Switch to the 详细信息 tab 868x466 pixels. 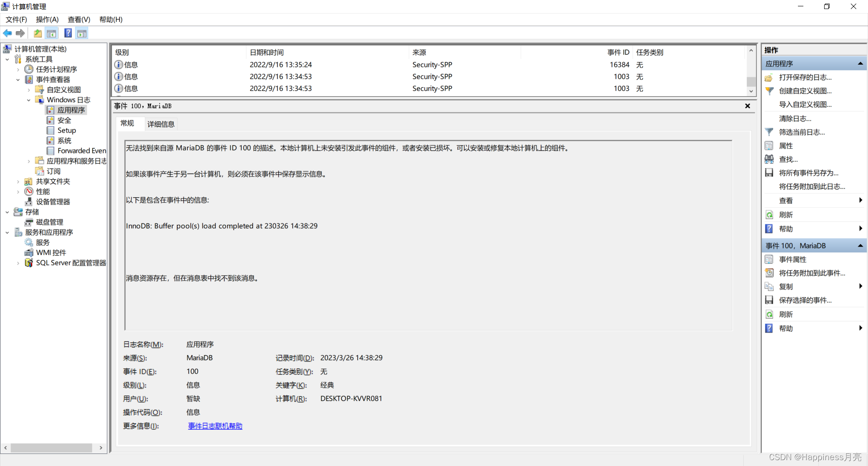coord(160,124)
